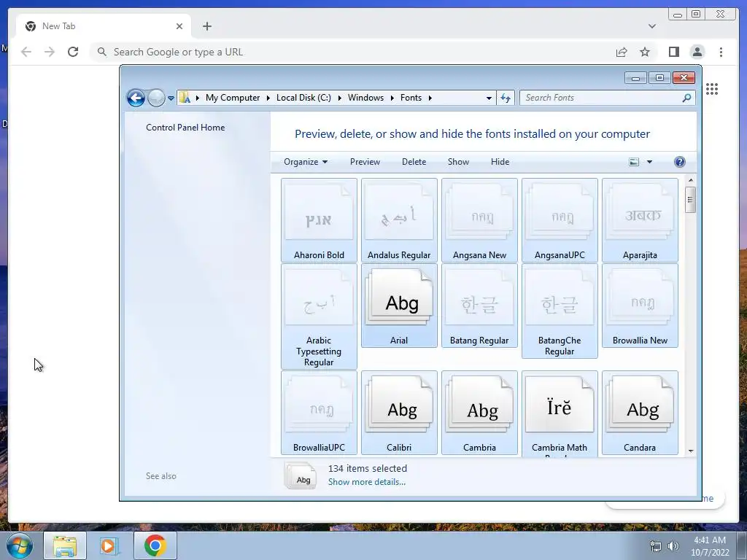Viewport: 747px width, 560px height.
Task: Expand the arrow after Fonts breadcrumb
Action: (x=430, y=98)
